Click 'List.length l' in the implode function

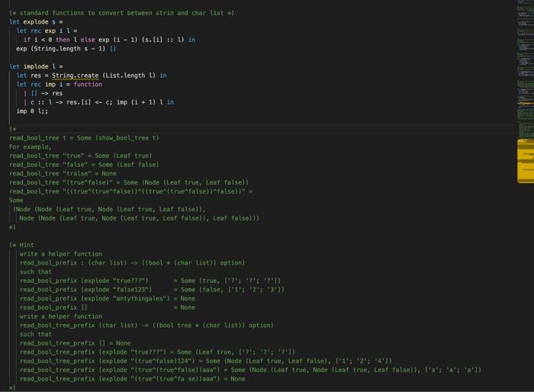[x=130, y=76]
